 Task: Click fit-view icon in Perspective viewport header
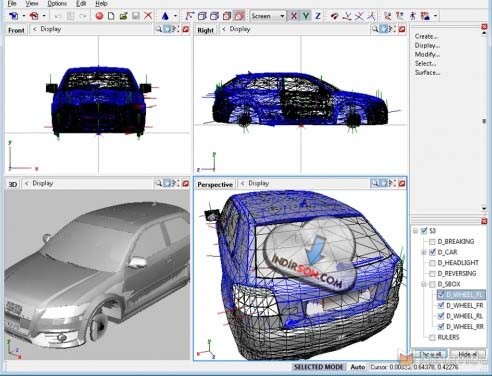point(393,183)
